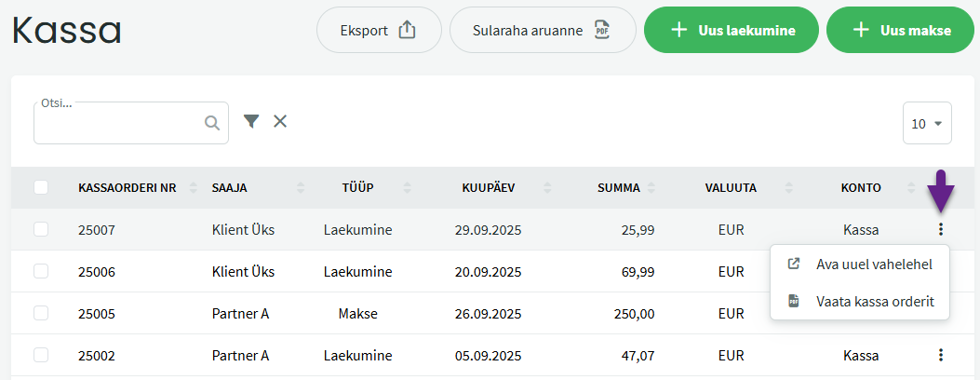Select the checkbox for order 25005
The width and height of the screenshot is (980, 380).
click(41, 313)
